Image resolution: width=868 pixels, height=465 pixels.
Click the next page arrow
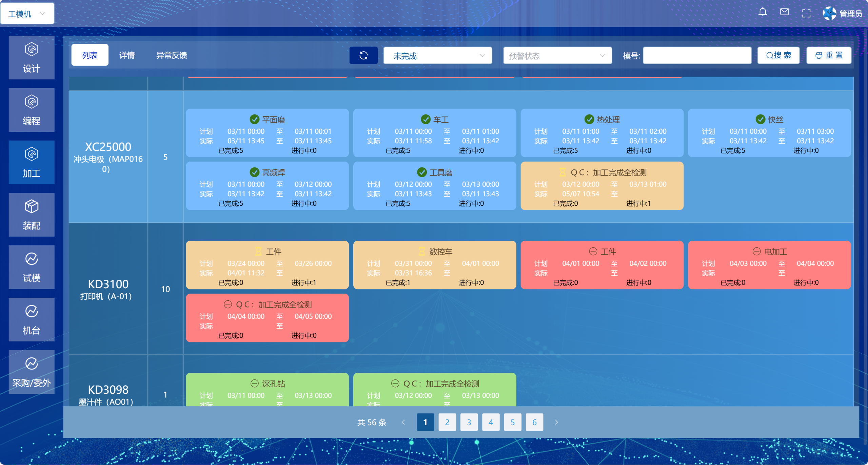[556, 422]
